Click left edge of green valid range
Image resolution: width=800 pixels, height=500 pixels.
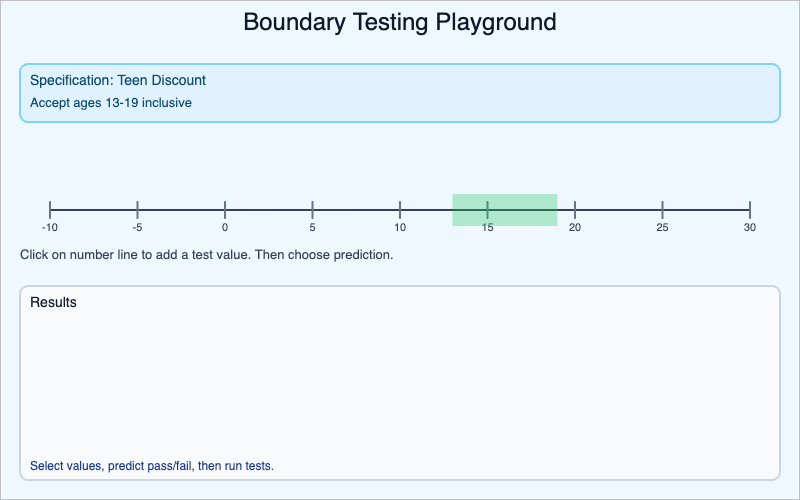pyautogui.click(x=454, y=209)
